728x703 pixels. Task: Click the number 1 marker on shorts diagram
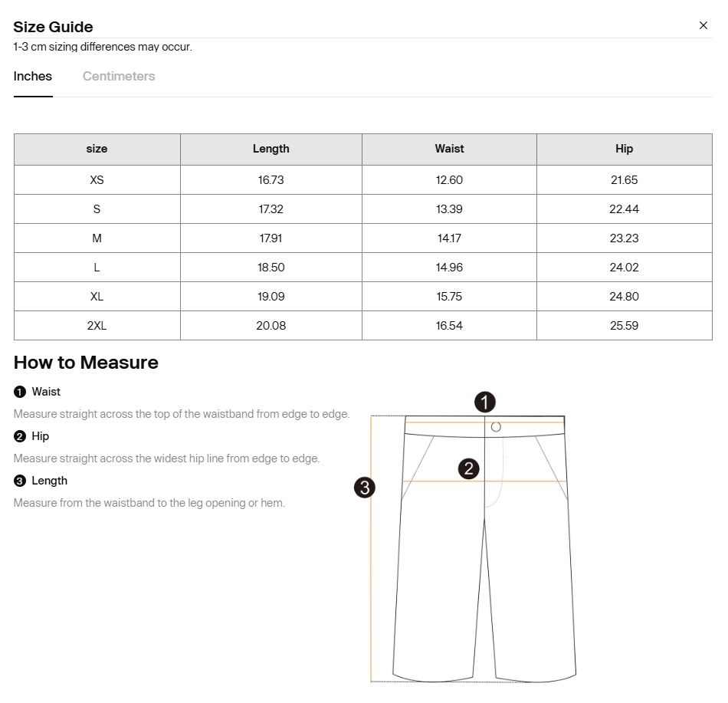click(485, 402)
